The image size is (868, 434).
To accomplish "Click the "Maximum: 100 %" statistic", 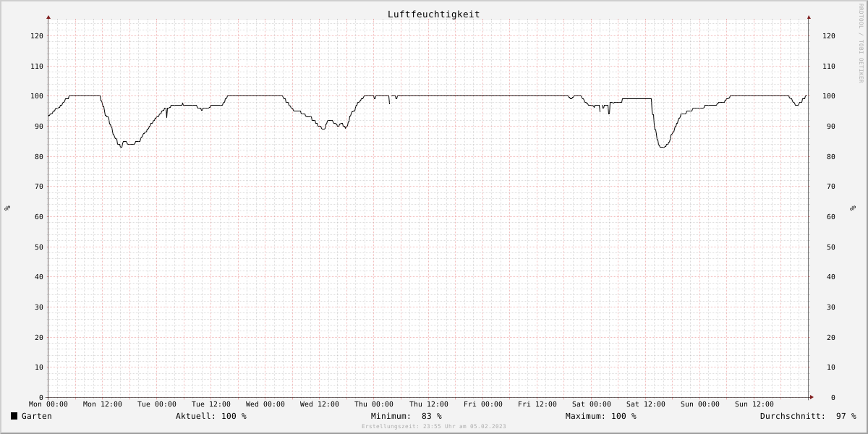I will [601, 416].
